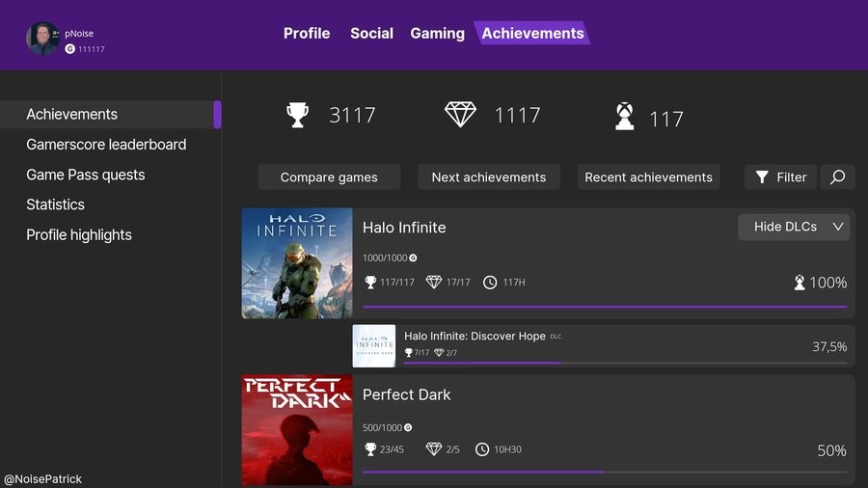Click the Recent achievements button
The width and height of the screenshot is (868, 488).
(x=649, y=177)
